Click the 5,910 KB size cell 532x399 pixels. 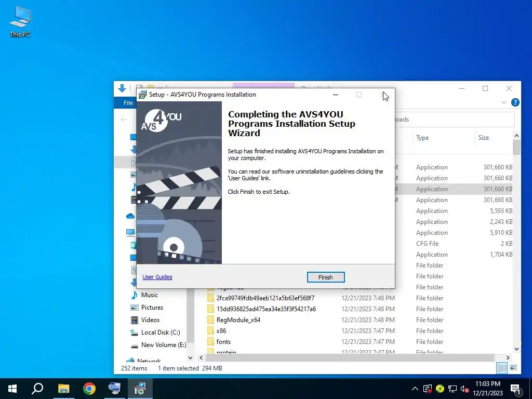[501, 232]
